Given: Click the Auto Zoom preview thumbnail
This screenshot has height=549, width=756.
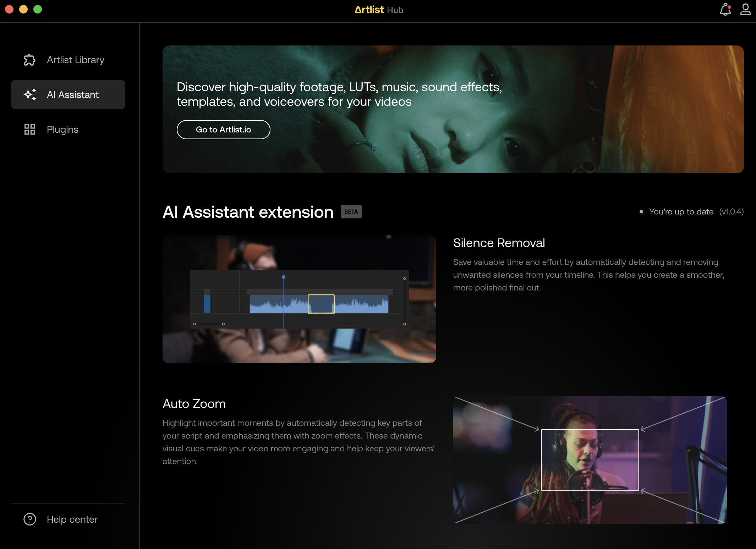Looking at the screenshot, I should point(590,460).
